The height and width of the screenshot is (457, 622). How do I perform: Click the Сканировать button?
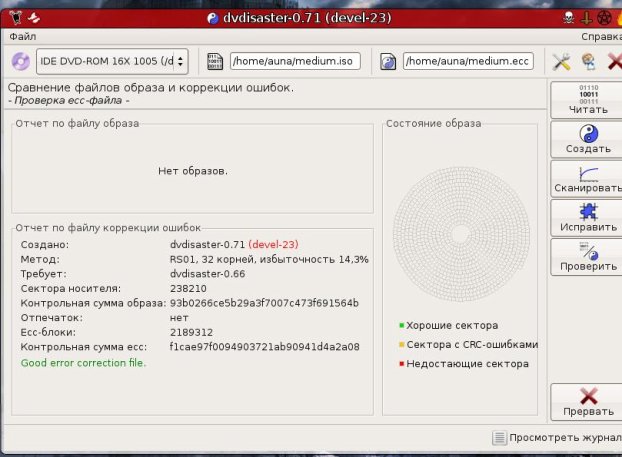pos(588,179)
